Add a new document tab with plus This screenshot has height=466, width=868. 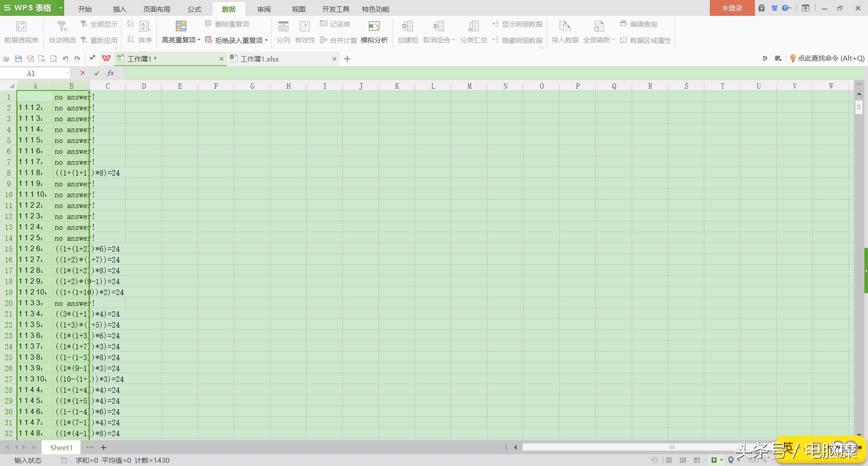point(347,59)
